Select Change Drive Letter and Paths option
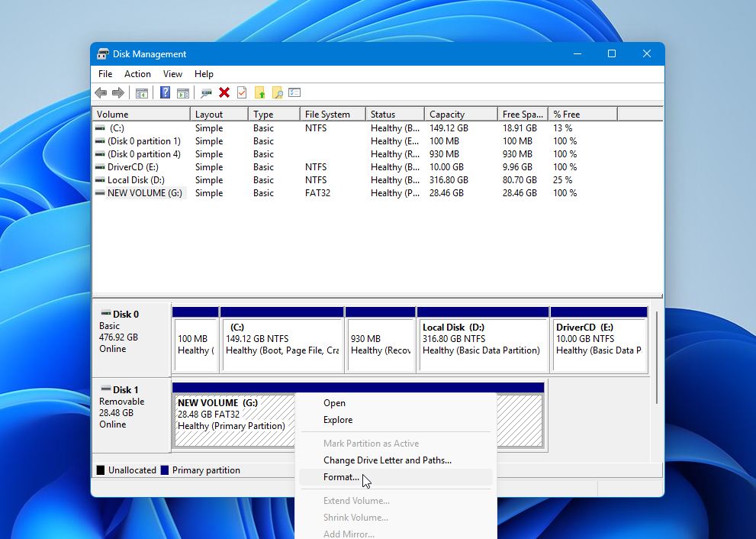Viewport: 756px width, 539px height. pyautogui.click(x=396, y=460)
